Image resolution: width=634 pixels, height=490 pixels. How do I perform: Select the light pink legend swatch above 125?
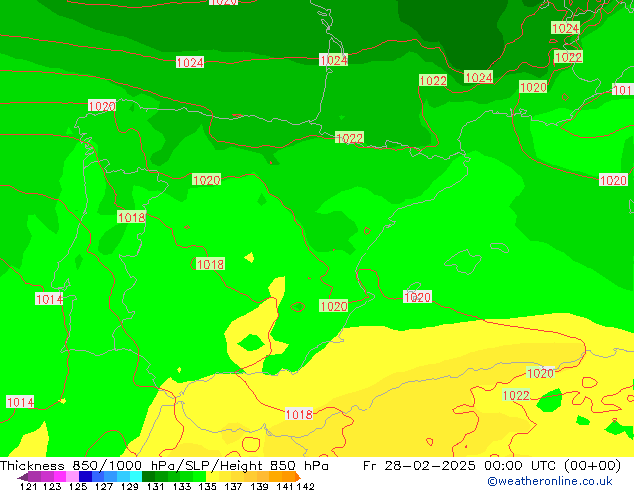[72, 477]
